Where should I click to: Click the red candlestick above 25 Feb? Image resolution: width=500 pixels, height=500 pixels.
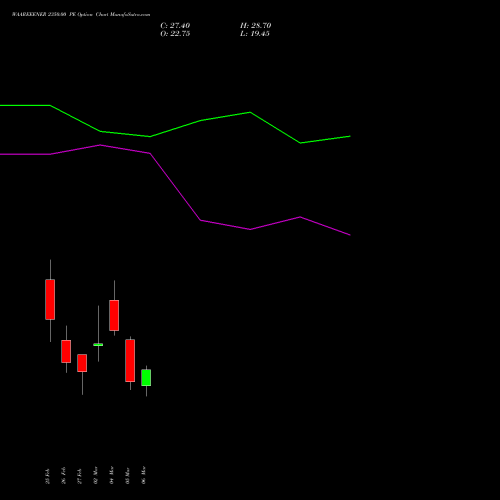50,299
